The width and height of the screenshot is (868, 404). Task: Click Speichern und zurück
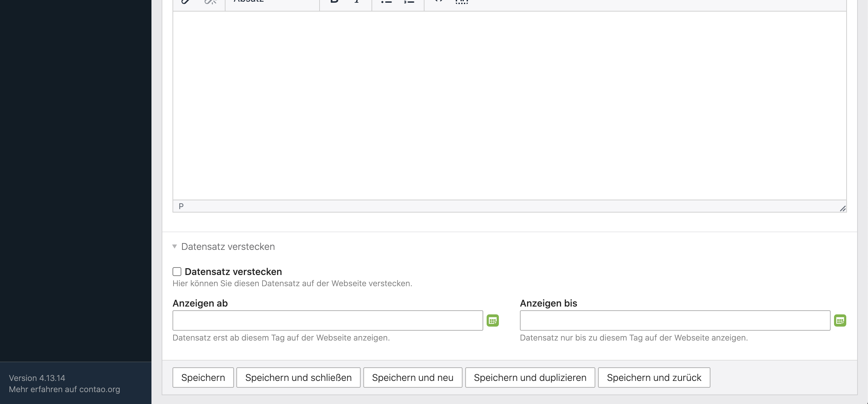click(x=654, y=378)
